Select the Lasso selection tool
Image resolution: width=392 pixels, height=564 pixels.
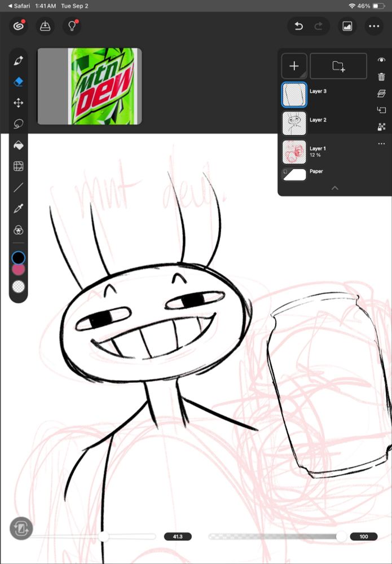19,124
